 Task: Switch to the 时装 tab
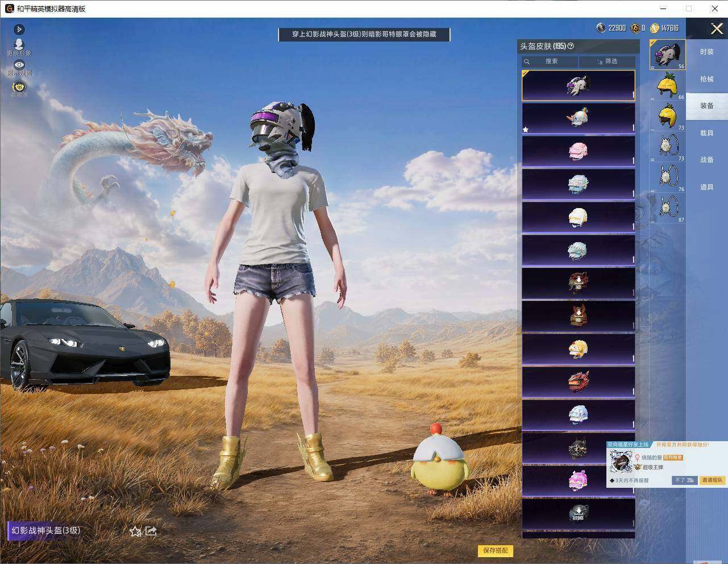click(x=707, y=52)
